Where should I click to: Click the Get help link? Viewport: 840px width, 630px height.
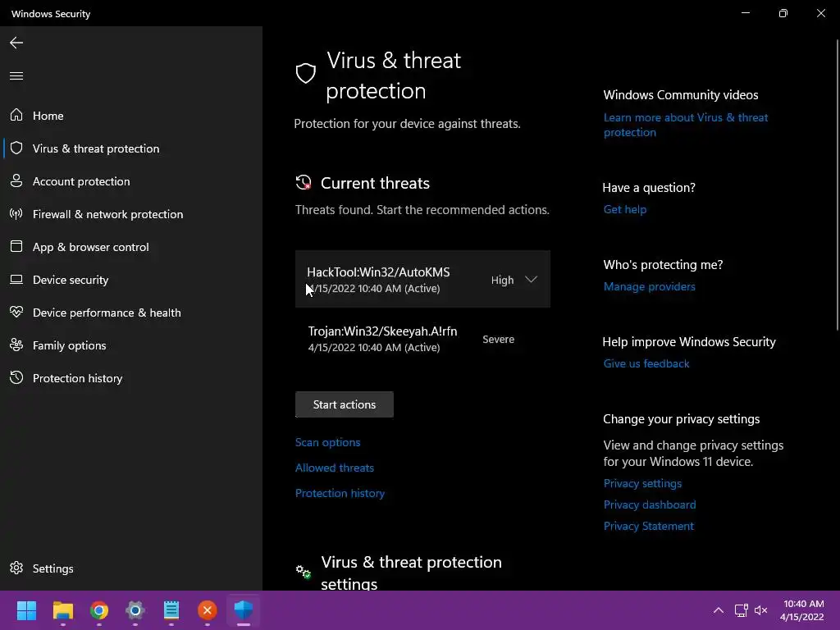point(624,209)
